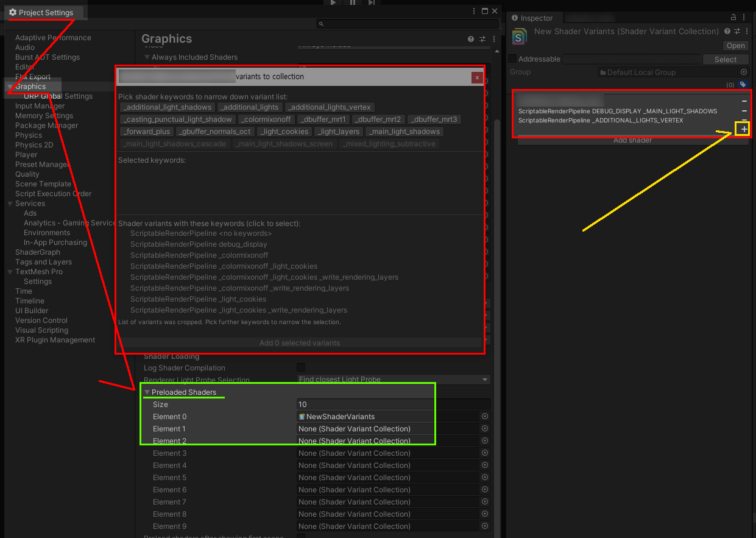Toggle the _casting_punctual_light_shadow keyword
Image resolution: width=756 pixels, height=538 pixels.
[x=177, y=119]
